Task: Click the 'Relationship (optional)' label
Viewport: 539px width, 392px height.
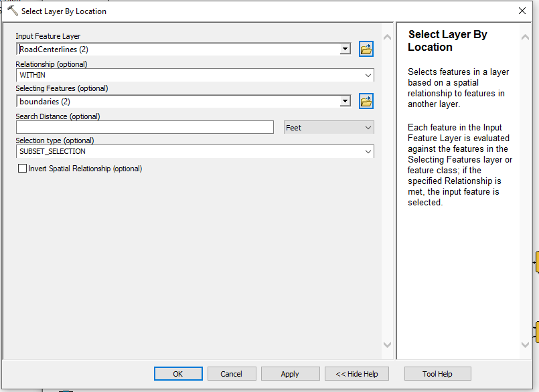Action: [52, 64]
